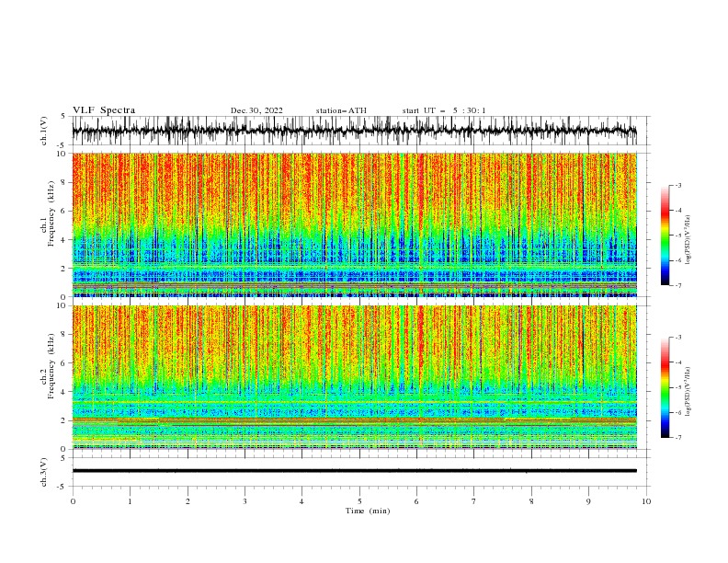Click the ch.2 PSD color bar
Viewport: 728px width, 563px height.
click(x=665, y=387)
